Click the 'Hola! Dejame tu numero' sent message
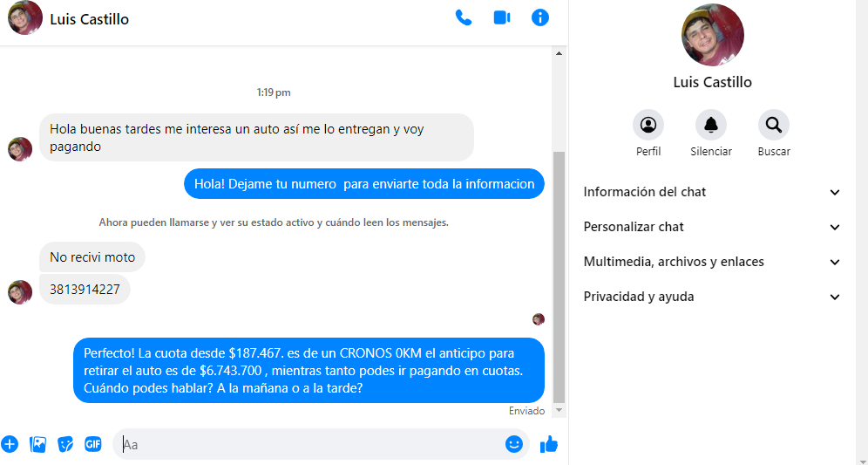868x465 pixels. pyautogui.click(x=364, y=184)
